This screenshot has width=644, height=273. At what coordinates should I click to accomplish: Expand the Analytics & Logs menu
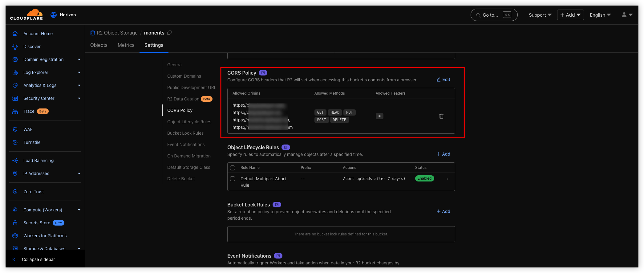coord(79,85)
